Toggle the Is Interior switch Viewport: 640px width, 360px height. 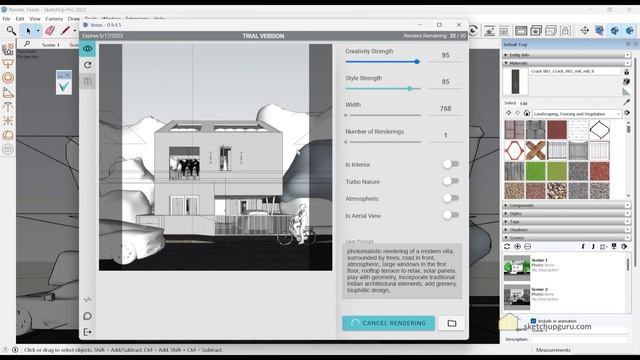451,164
